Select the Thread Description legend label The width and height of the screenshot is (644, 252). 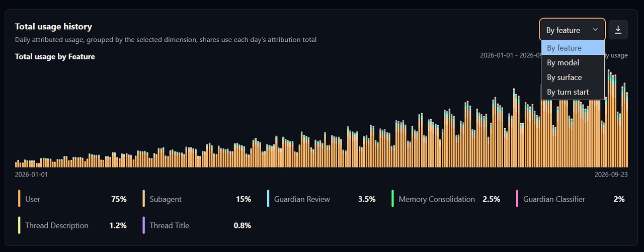pyautogui.click(x=57, y=225)
